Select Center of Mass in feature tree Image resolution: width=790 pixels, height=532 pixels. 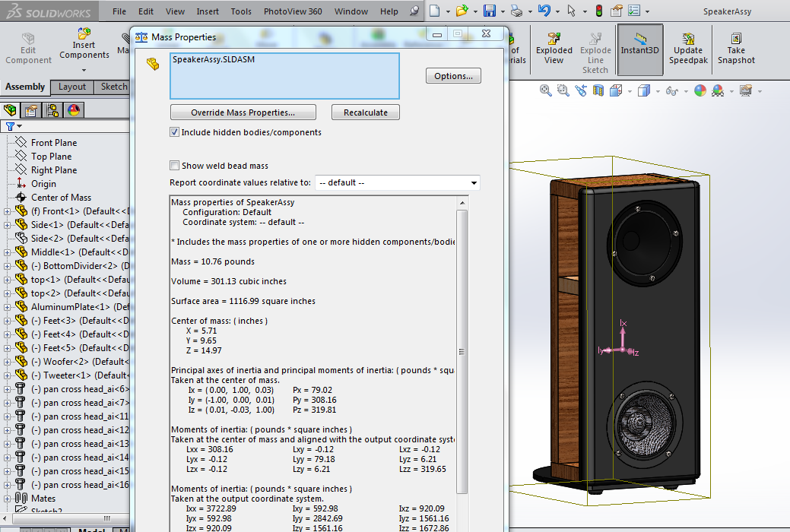(x=60, y=198)
